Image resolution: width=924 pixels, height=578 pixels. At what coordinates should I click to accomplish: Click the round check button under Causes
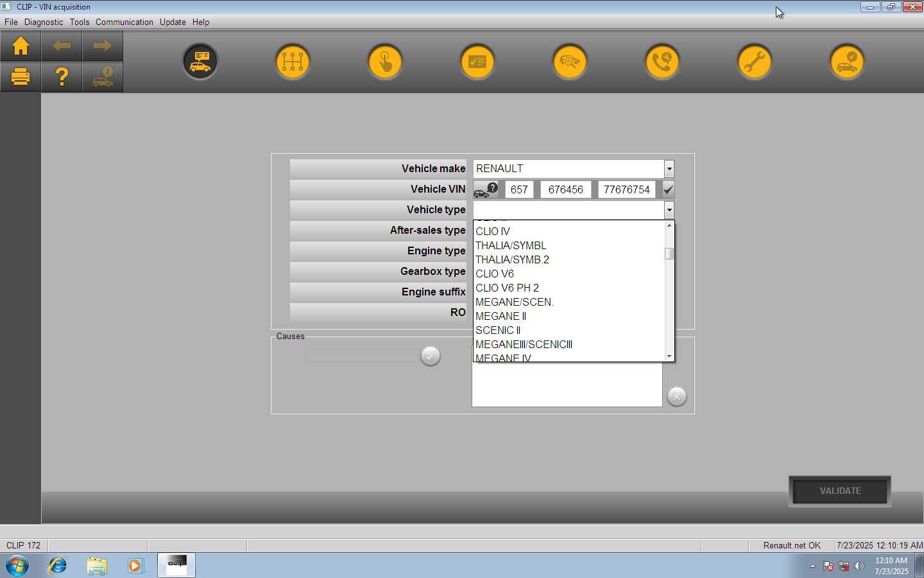tap(431, 356)
